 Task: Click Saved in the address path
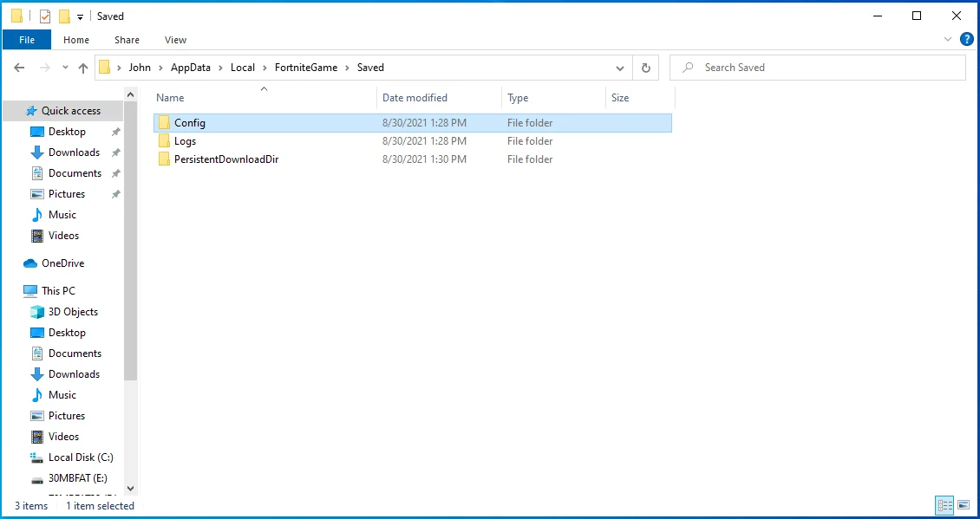point(370,68)
